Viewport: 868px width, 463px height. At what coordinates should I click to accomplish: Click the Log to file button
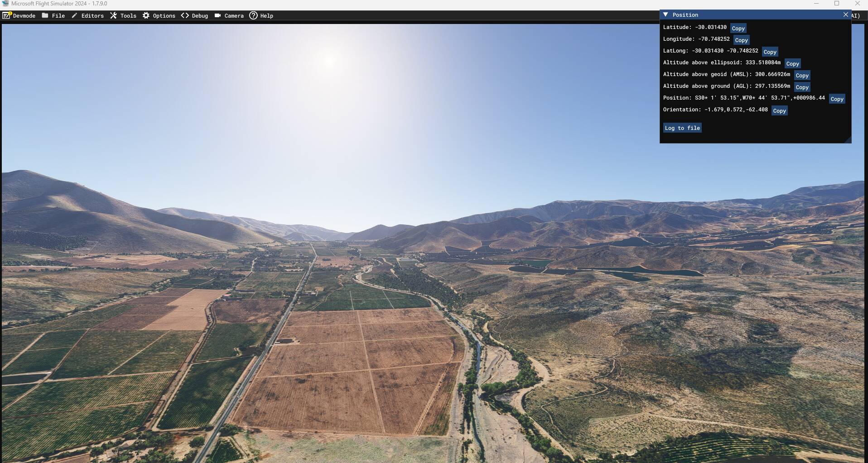pos(682,128)
